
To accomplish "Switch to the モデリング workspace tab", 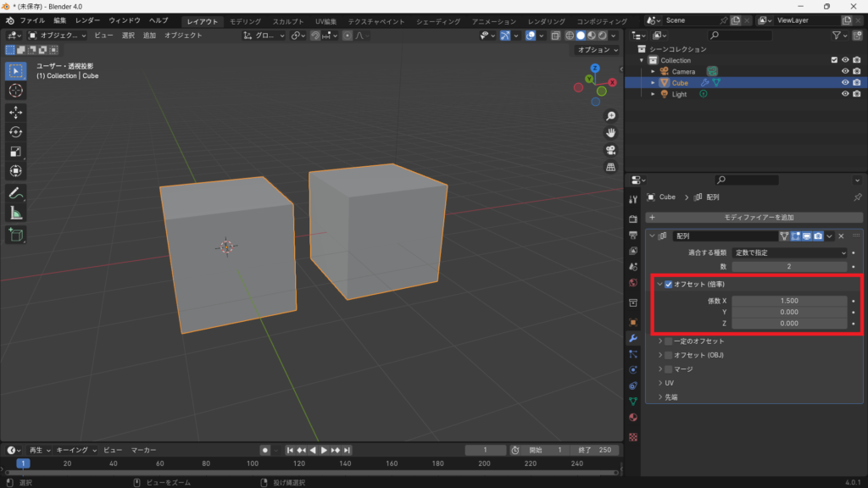I will [246, 21].
